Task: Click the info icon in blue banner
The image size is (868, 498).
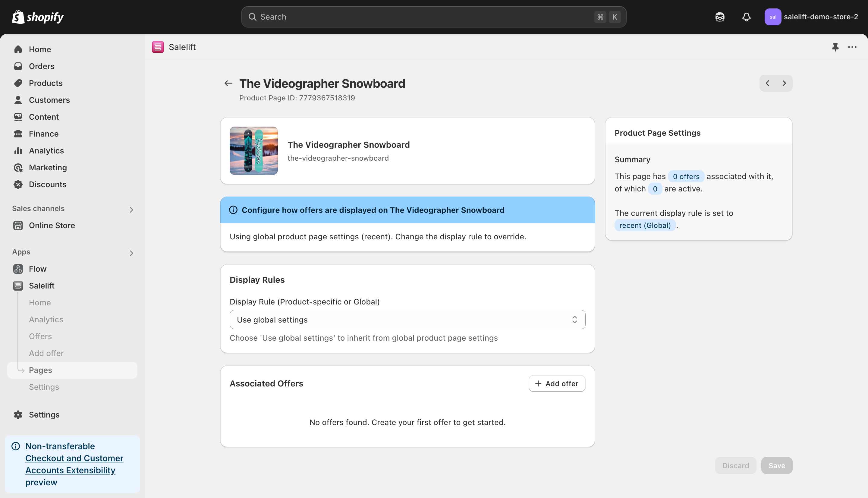Action: tap(233, 210)
